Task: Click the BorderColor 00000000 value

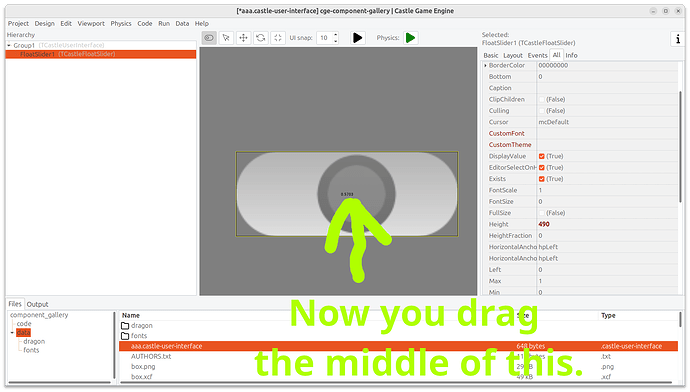Action: tap(607, 66)
